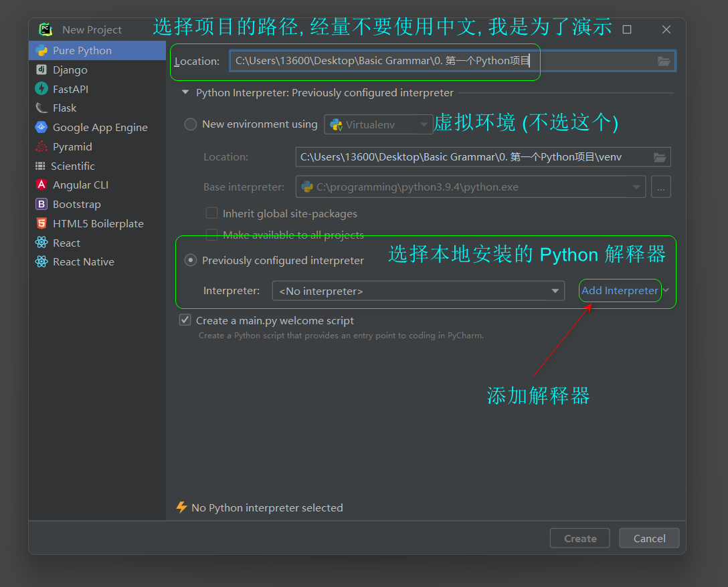The width and height of the screenshot is (728, 587).
Task: Click Python icon in Base interpreter field
Action: (307, 187)
